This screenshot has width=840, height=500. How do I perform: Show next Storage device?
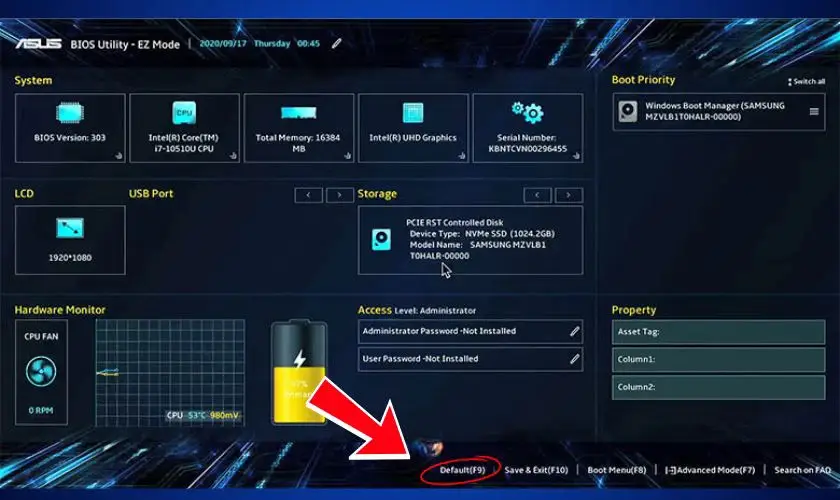tap(568, 195)
